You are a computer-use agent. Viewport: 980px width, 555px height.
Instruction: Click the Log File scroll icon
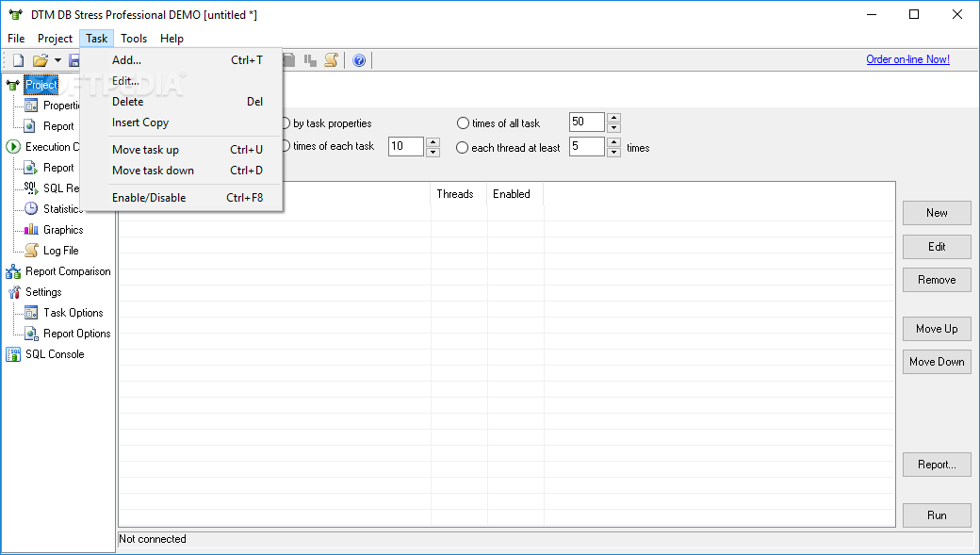[30, 250]
